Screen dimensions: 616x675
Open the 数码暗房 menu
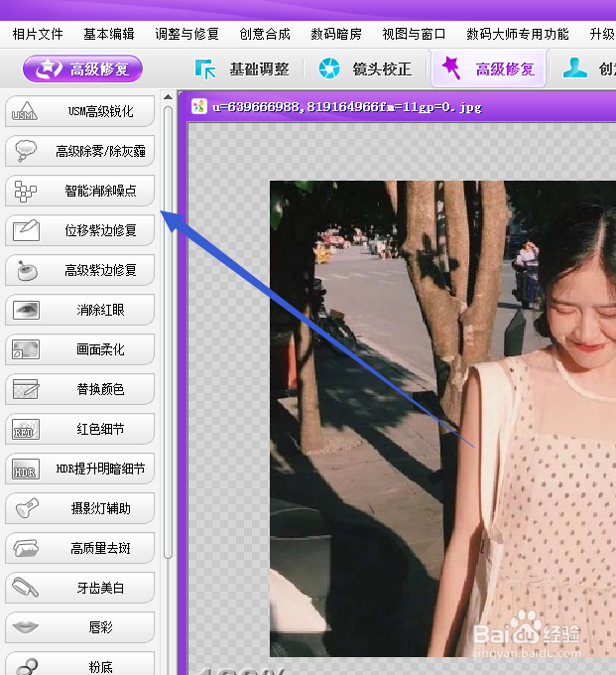pos(336,34)
